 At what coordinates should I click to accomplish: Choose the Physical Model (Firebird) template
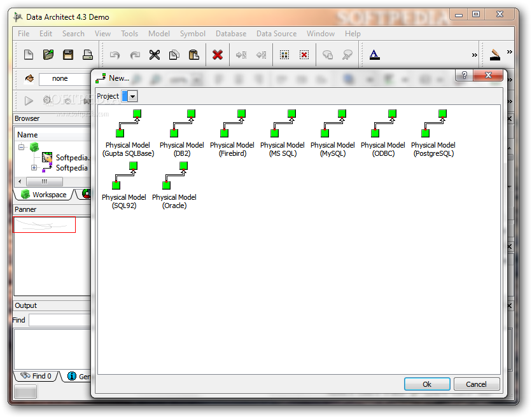(x=232, y=134)
